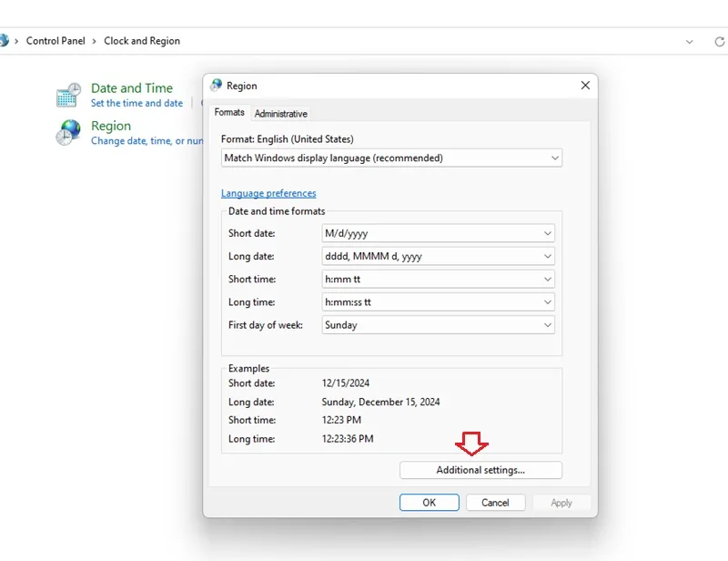728x561 pixels.
Task: Click the globe icon in Region dialog title
Action: click(217, 85)
